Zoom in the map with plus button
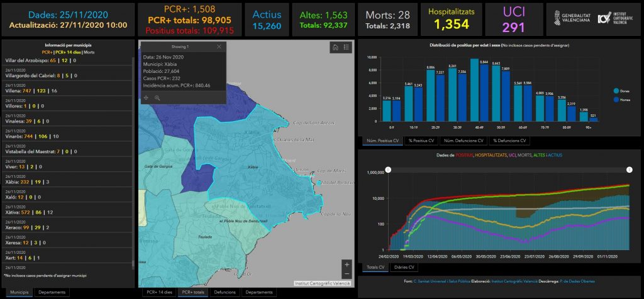The width and height of the screenshot is (644, 299). click(347, 264)
